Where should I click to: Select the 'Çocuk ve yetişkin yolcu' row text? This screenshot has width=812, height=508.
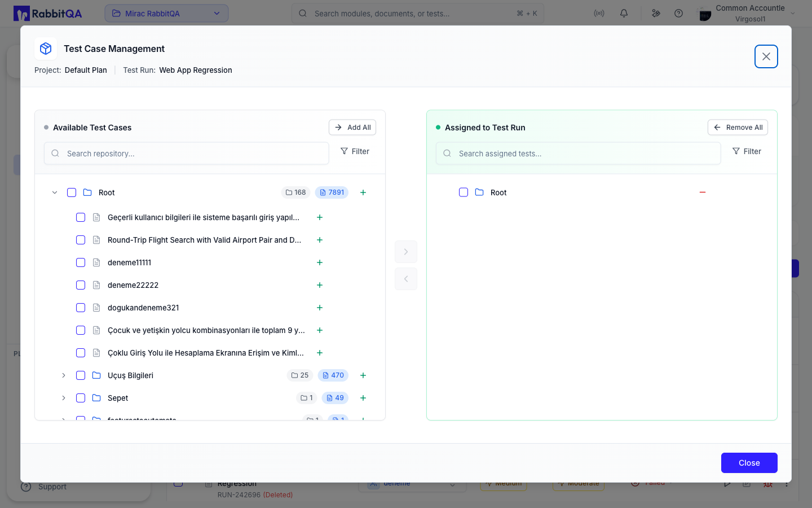pyautogui.click(x=206, y=330)
